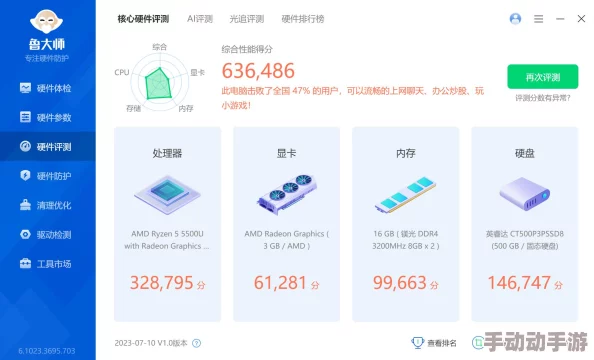Click the 16 GB DDR4 memory description
Image resolution: width=594 pixels, height=360 pixels.
pos(406,240)
